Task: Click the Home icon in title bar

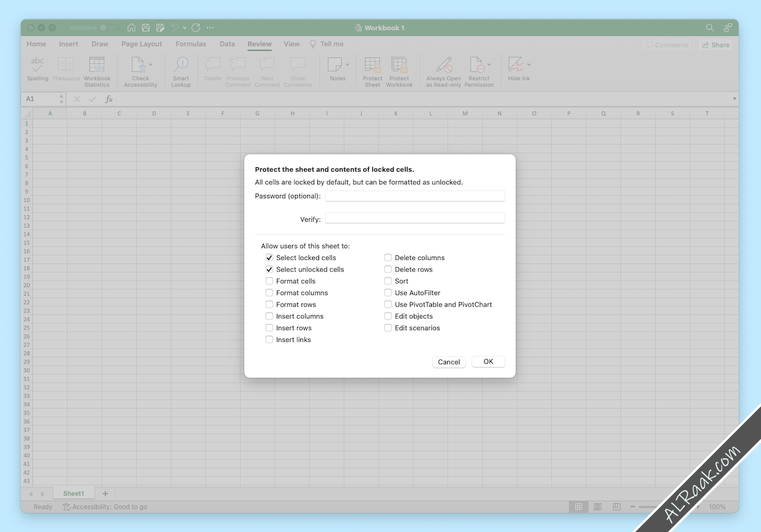Action: pos(131,28)
